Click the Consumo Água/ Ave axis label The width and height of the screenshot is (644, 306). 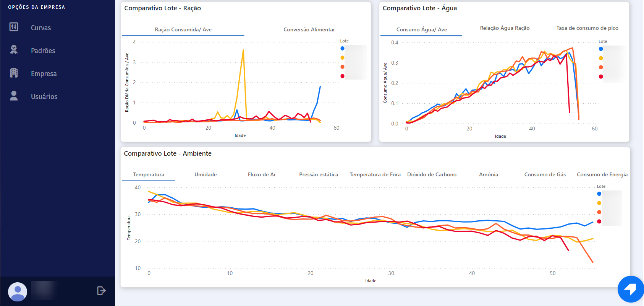(385, 83)
